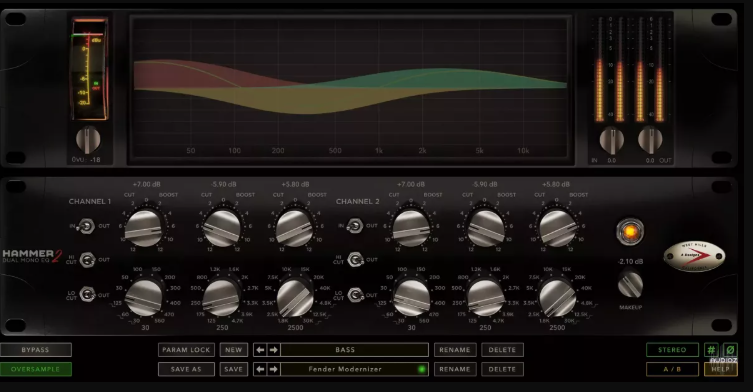Click the Channel 2 high band boost/cut knob
Screen dimensions: 753x392
[x=557, y=228]
